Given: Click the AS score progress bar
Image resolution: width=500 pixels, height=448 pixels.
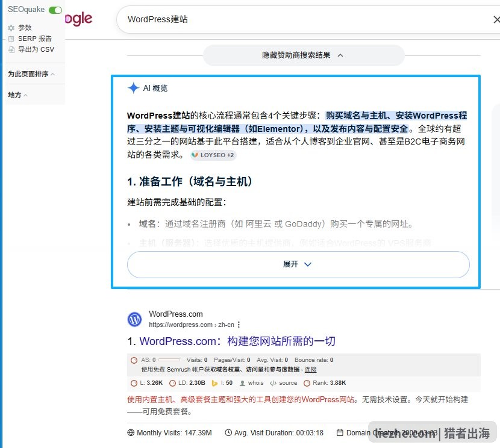Looking at the screenshot, I should coord(169,360).
